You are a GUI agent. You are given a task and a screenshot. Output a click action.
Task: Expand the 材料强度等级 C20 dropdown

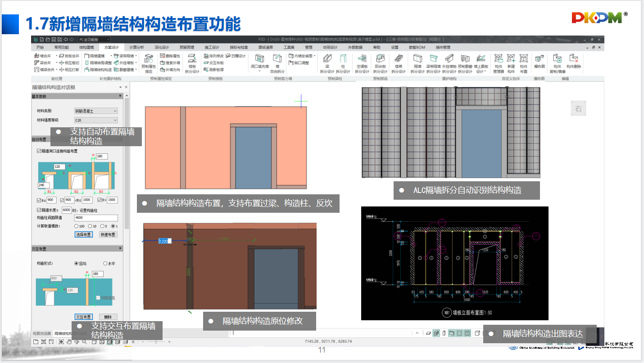coord(96,120)
